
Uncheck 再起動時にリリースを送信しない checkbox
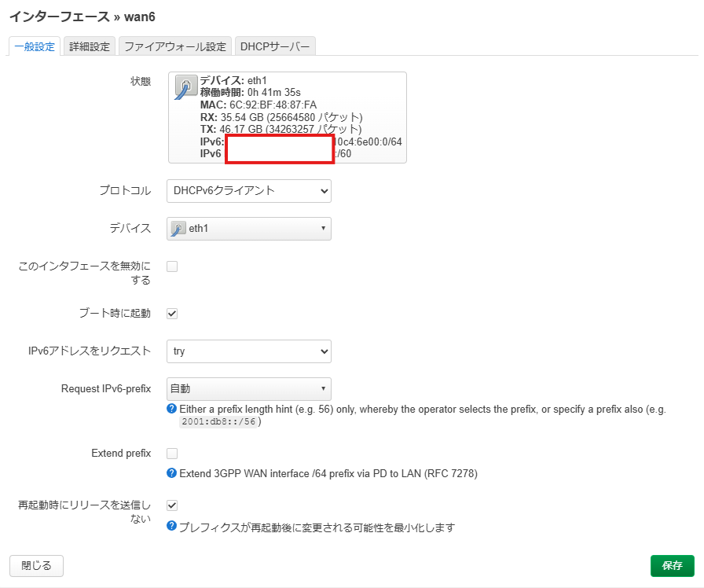pyautogui.click(x=172, y=505)
